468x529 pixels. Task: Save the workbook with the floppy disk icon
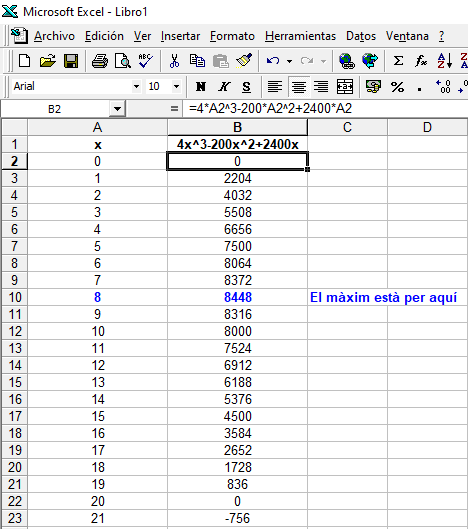(x=71, y=61)
